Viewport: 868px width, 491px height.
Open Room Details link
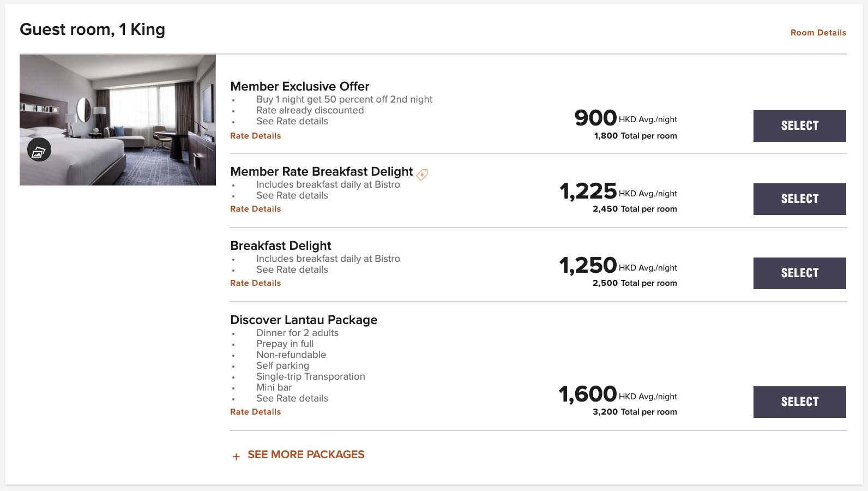818,33
